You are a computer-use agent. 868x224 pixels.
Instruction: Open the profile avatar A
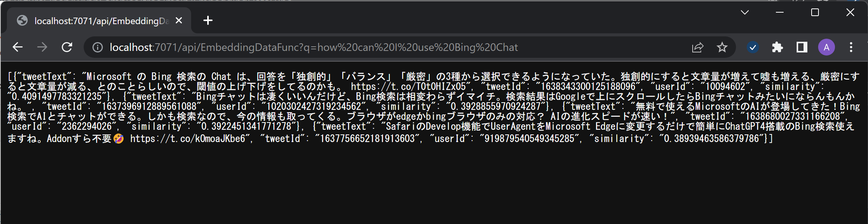coord(827,47)
